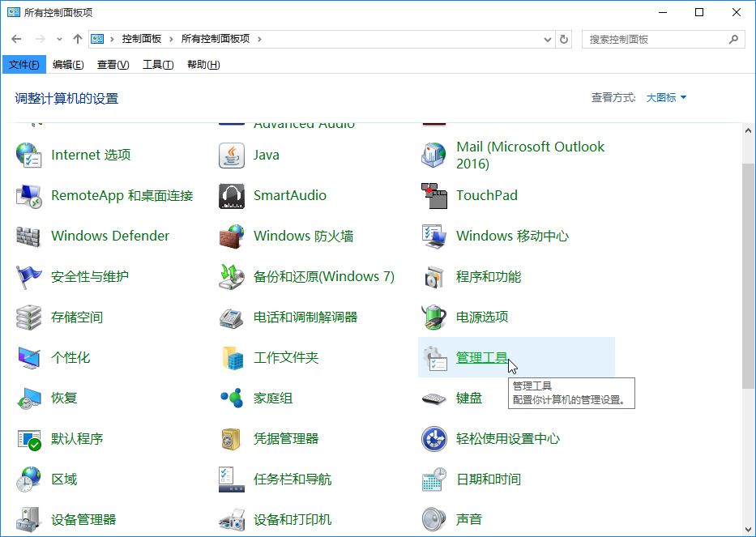This screenshot has width=756, height=537.
Task: Click the scrollbar up arrow
Action: coord(748,130)
